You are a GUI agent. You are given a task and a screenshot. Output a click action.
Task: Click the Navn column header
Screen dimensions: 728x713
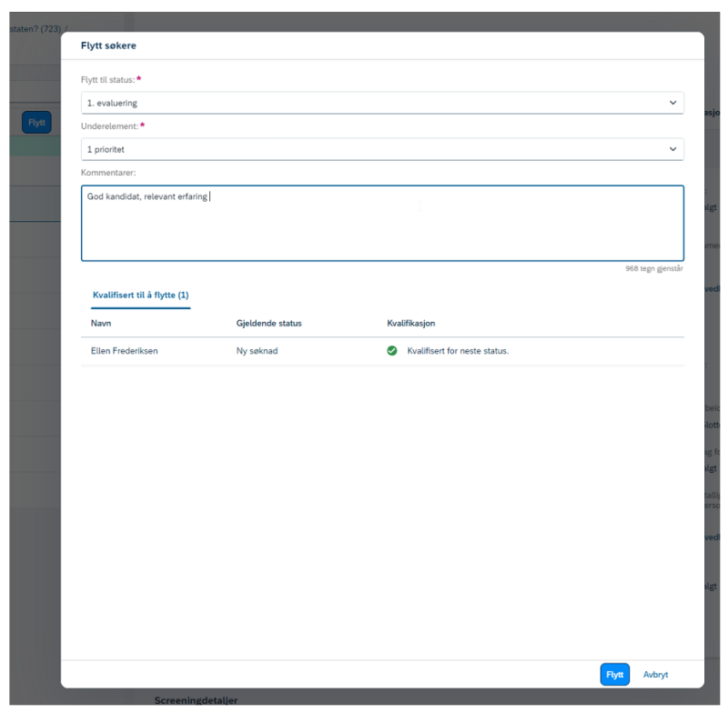click(x=101, y=324)
